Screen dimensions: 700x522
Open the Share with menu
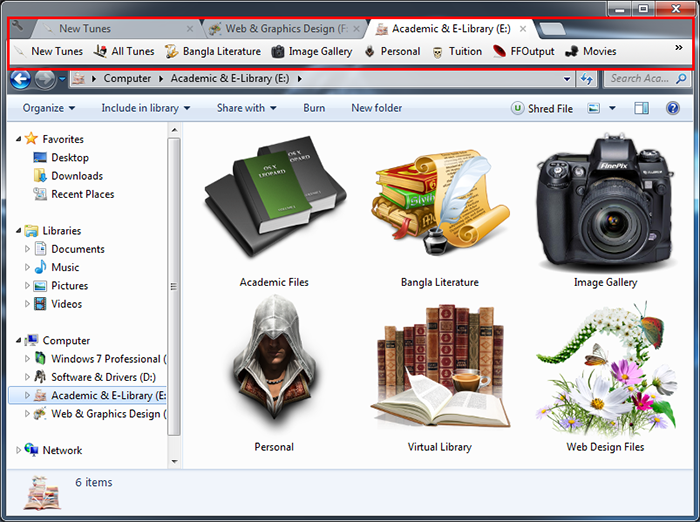point(246,108)
